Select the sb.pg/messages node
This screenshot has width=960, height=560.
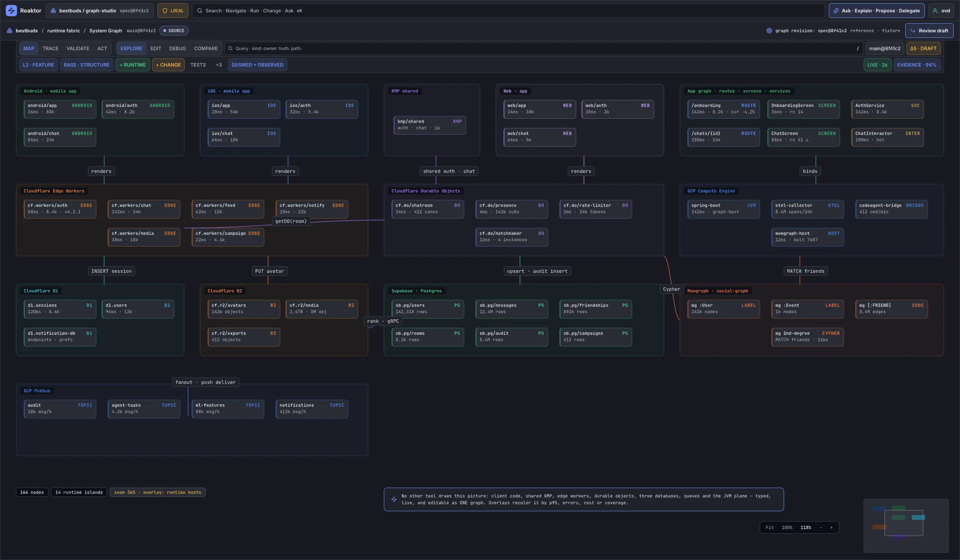tap(512, 309)
